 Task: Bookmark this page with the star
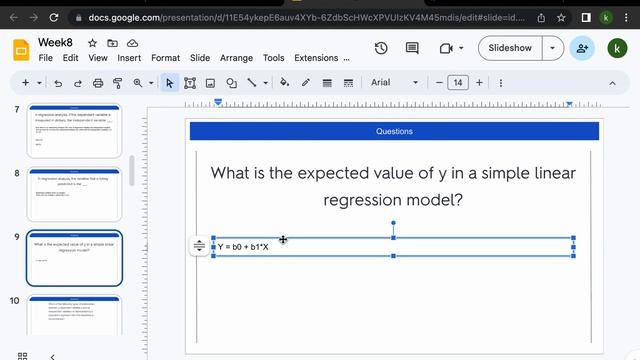(x=561, y=18)
